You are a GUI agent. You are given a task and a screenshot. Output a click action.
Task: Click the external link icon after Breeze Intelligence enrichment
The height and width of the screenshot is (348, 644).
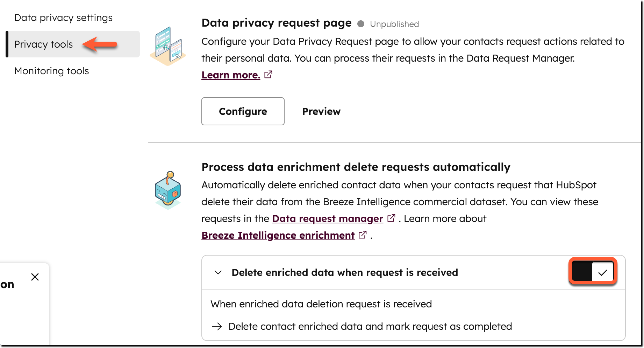tap(363, 235)
